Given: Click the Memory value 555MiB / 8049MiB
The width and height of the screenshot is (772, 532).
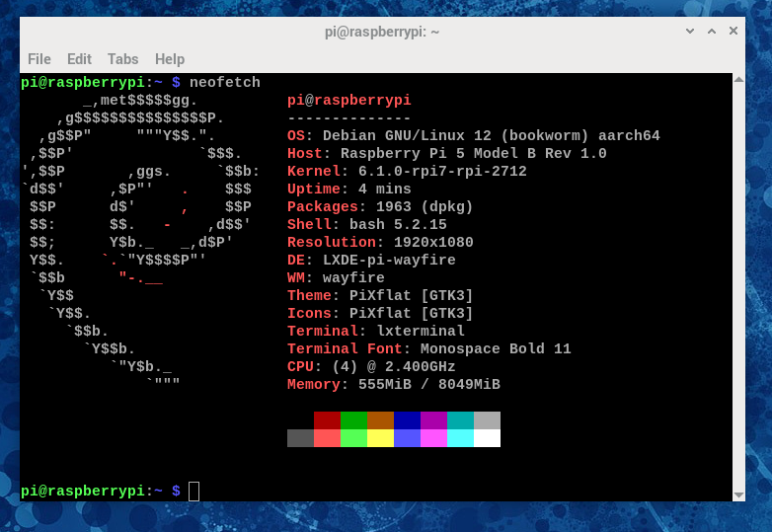Looking at the screenshot, I should (428, 384).
